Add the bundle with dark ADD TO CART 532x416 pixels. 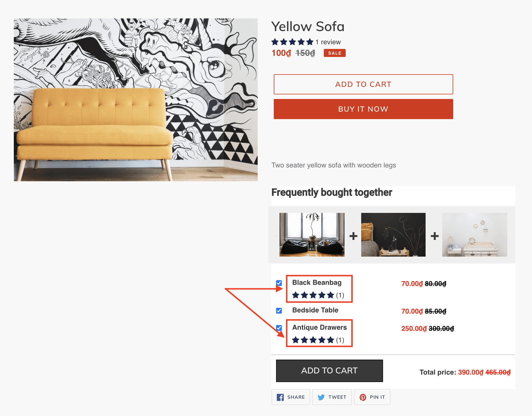(329, 371)
